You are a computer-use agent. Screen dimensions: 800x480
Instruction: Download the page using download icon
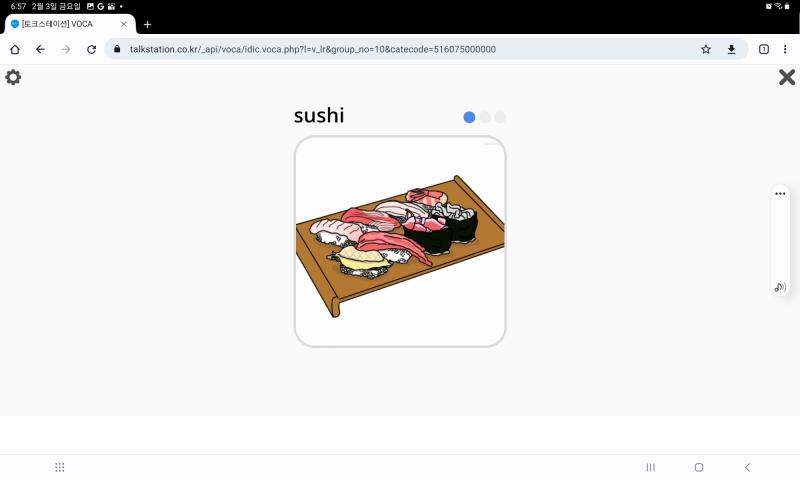(731, 49)
